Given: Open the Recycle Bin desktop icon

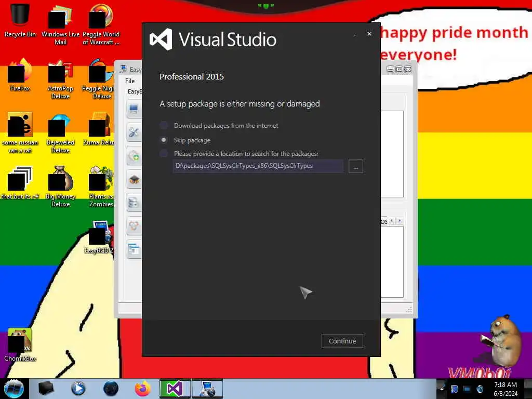Looking at the screenshot, I should (20, 20).
